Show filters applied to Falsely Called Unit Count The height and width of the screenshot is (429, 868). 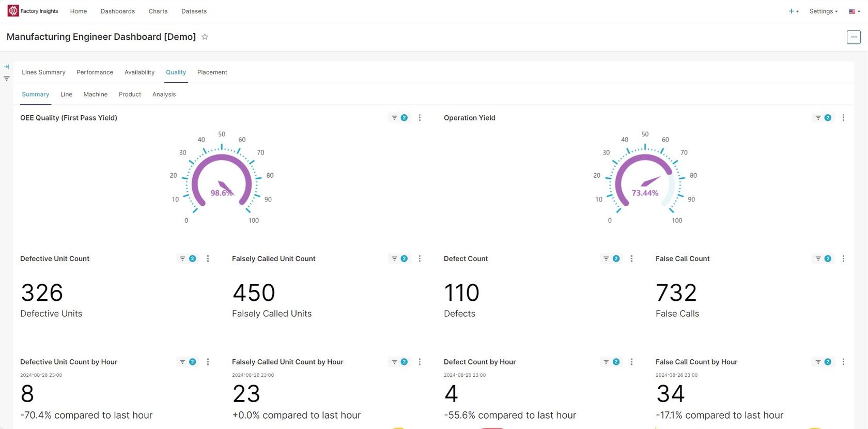[x=399, y=258]
